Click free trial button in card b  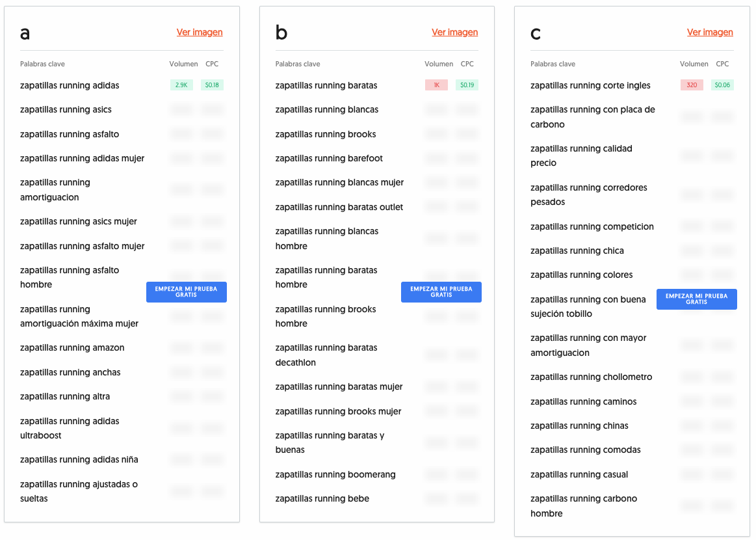pos(441,292)
